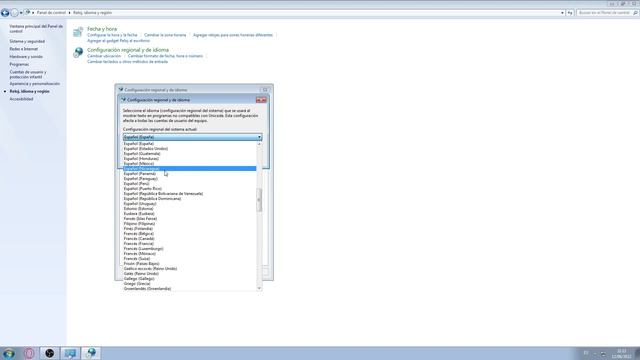Select highlighted Español (Nicaragua)

tap(189, 169)
